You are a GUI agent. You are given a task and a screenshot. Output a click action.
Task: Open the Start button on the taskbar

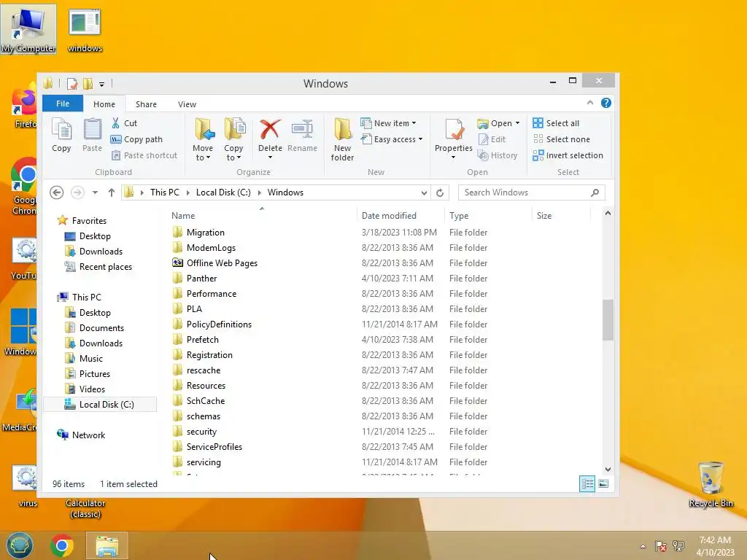click(19, 545)
